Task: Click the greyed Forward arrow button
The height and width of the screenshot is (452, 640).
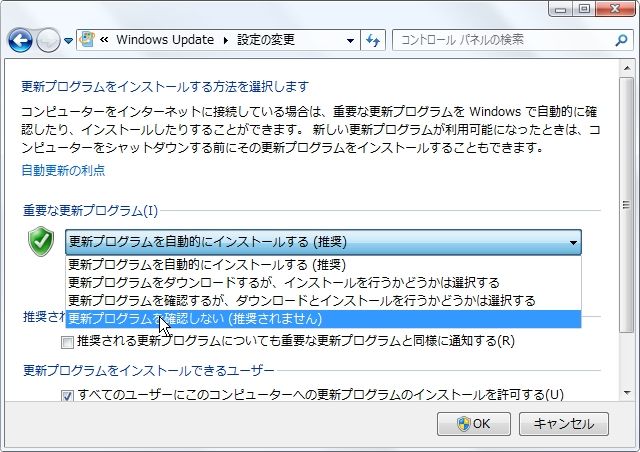Action: point(48,40)
